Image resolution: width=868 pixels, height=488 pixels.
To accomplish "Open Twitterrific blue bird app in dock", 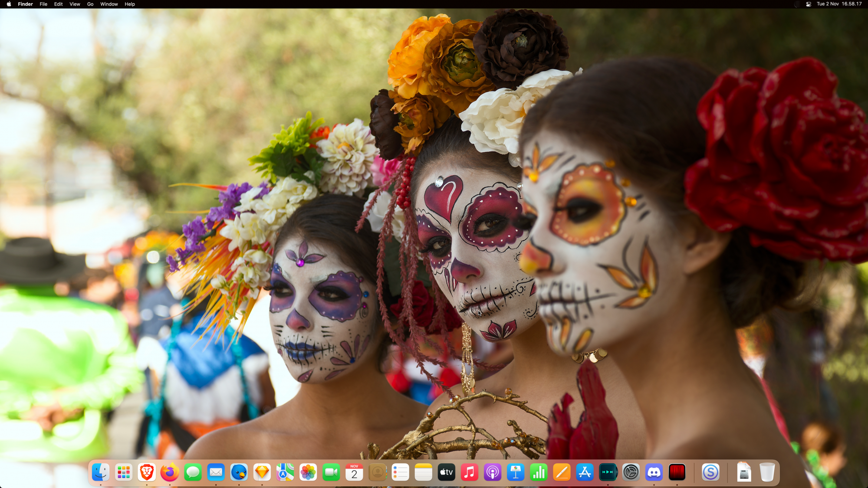I will click(x=239, y=472).
